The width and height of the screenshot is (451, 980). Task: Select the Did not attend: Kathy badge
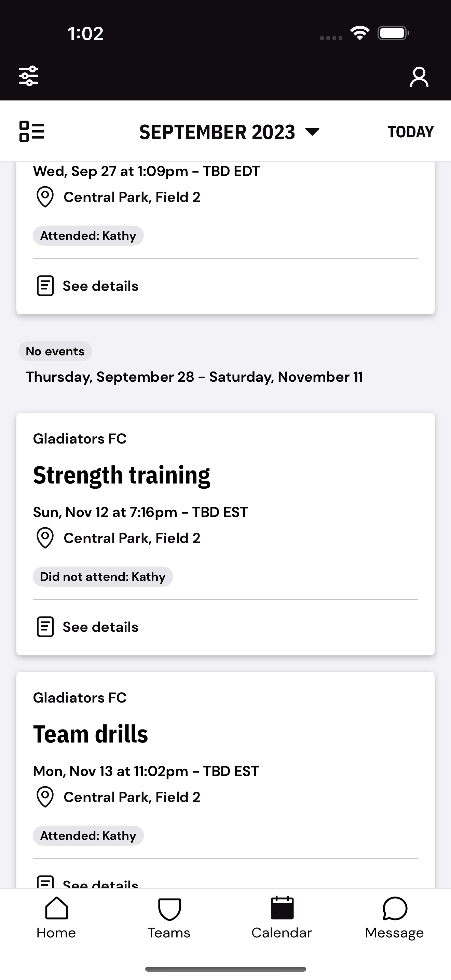coord(103,577)
